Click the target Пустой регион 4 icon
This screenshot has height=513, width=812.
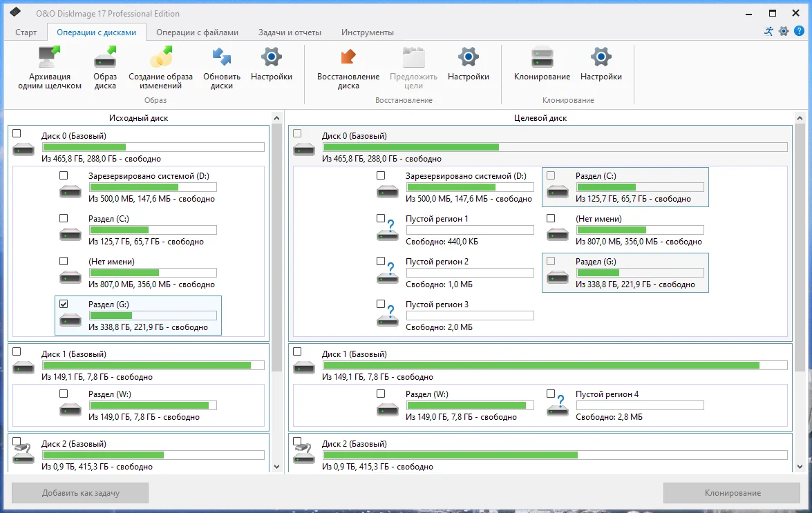pos(557,407)
